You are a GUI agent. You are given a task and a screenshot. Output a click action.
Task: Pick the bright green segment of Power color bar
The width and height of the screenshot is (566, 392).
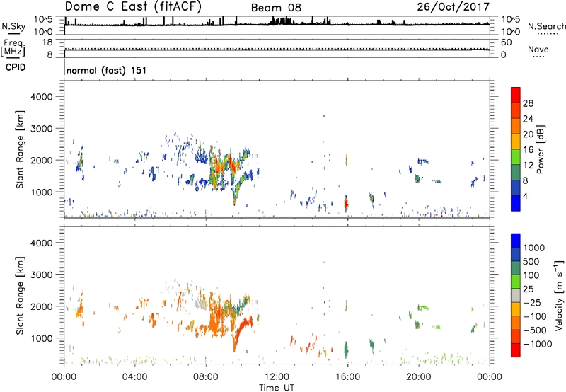[x=516, y=156]
